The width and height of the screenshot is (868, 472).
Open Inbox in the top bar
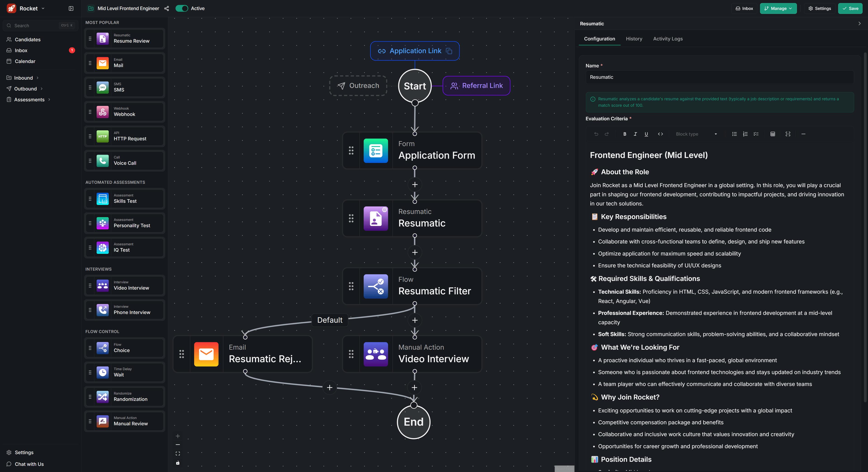tap(744, 8)
